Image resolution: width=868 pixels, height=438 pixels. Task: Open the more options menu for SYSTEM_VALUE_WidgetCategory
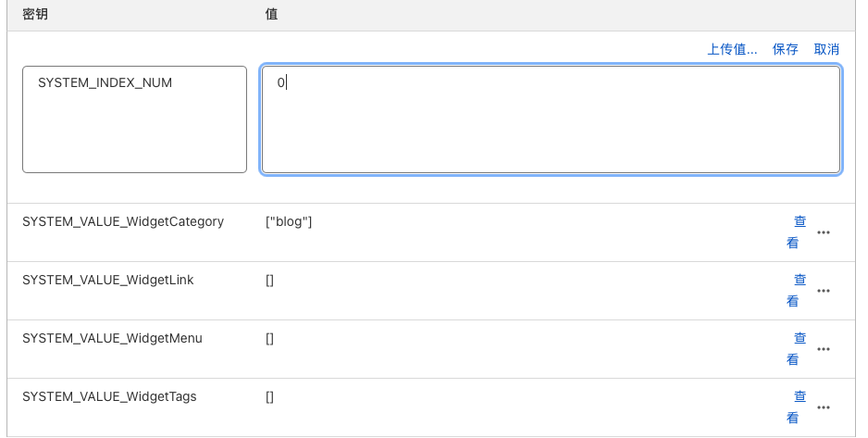pyautogui.click(x=823, y=232)
